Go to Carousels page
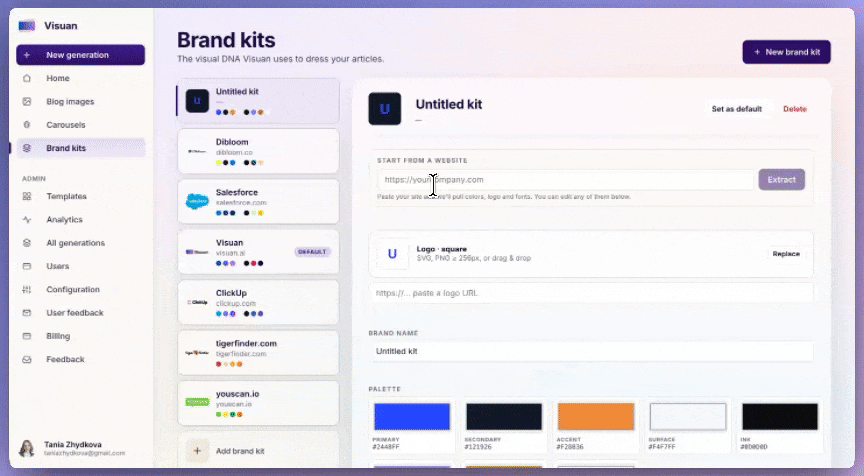This screenshot has height=476, width=864. (80, 125)
